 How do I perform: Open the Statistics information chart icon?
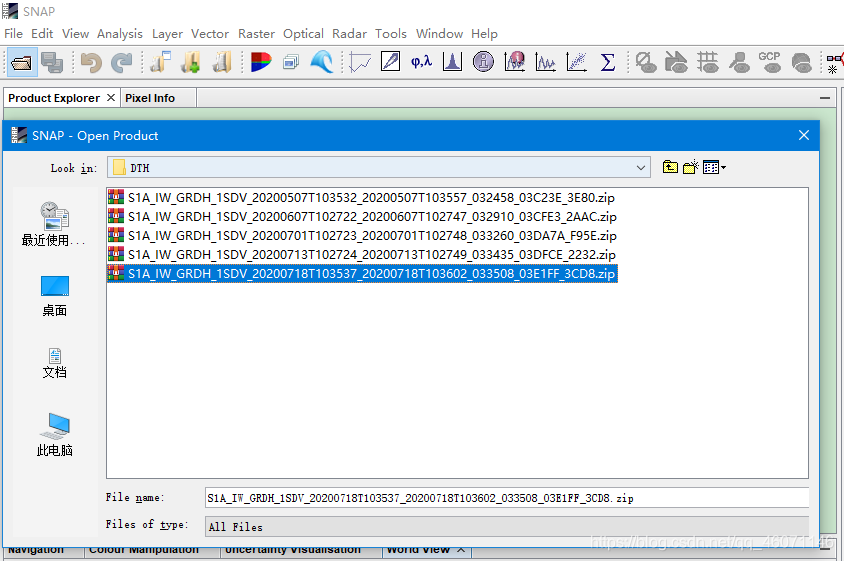click(x=515, y=62)
